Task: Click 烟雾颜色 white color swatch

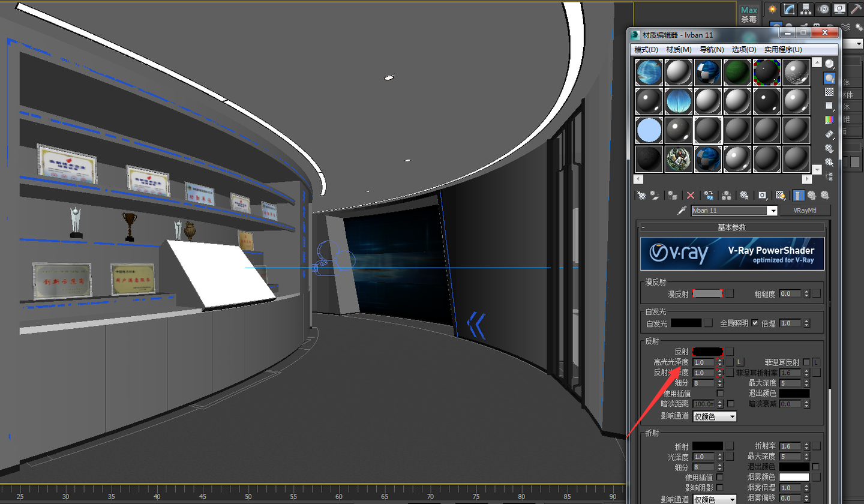Action: pos(794,477)
